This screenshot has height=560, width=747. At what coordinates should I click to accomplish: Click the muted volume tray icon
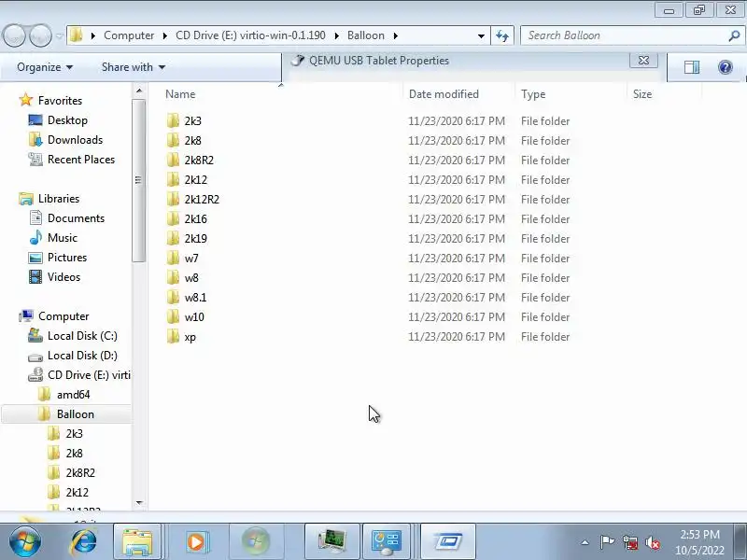[x=653, y=542]
